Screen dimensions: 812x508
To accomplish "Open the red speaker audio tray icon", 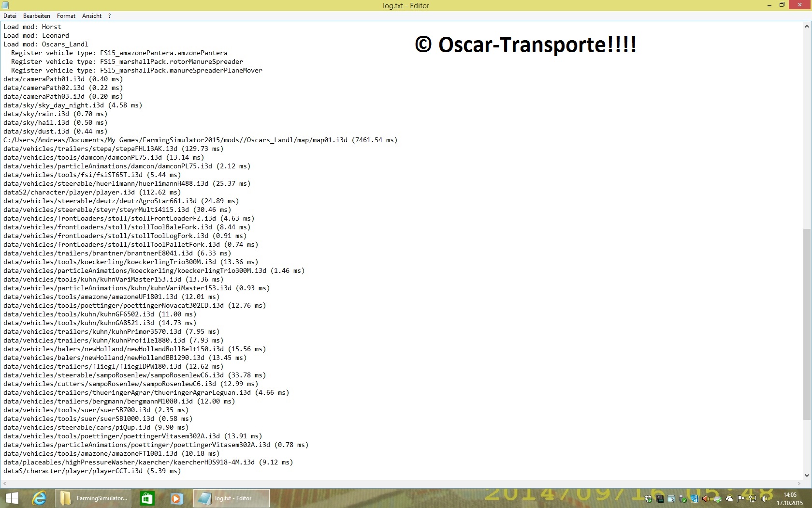I will tap(706, 499).
